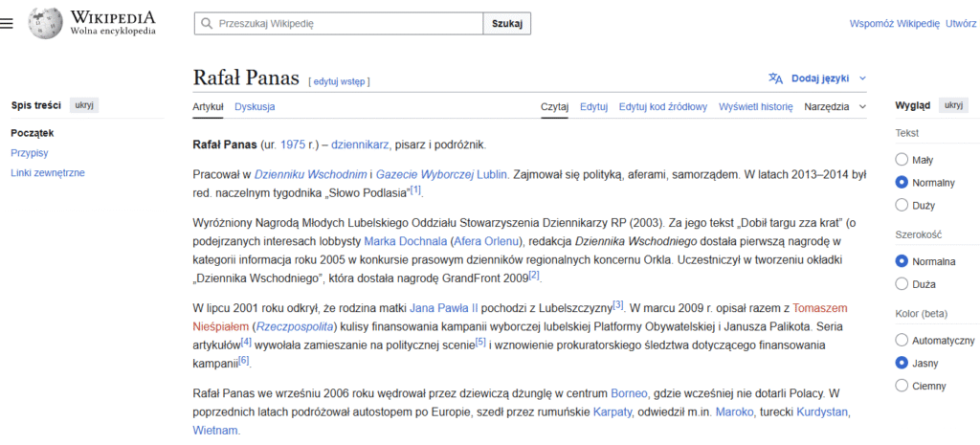This screenshot has height=445, width=980.
Task: Open the hamburger main menu icon
Action: [x=8, y=23]
